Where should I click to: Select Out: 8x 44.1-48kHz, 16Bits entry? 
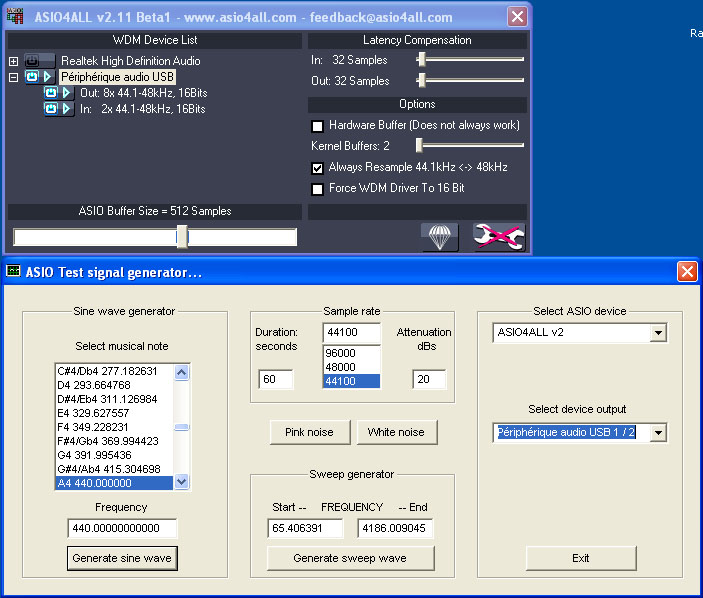(143, 93)
